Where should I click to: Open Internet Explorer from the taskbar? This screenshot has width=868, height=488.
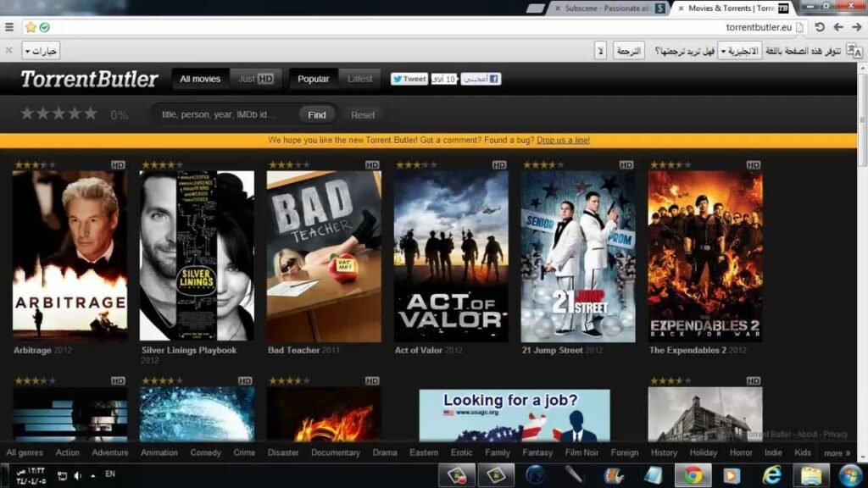click(771, 475)
